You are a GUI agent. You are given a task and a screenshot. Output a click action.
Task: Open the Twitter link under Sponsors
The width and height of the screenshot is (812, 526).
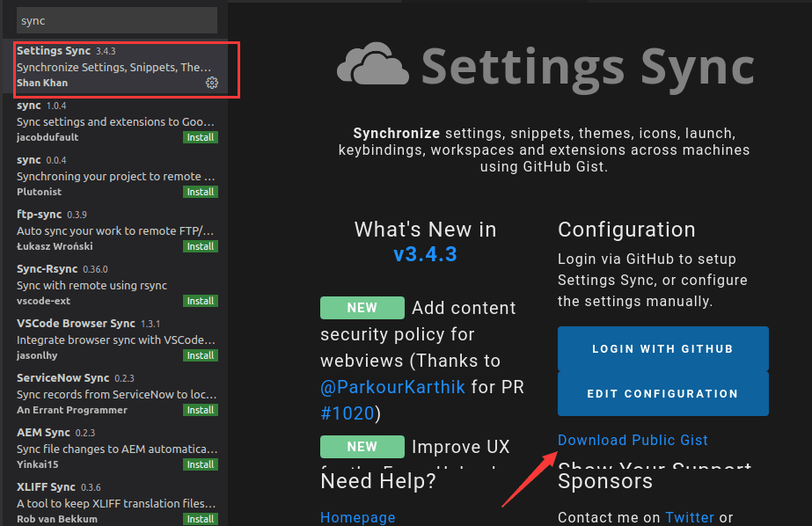pos(690,517)
